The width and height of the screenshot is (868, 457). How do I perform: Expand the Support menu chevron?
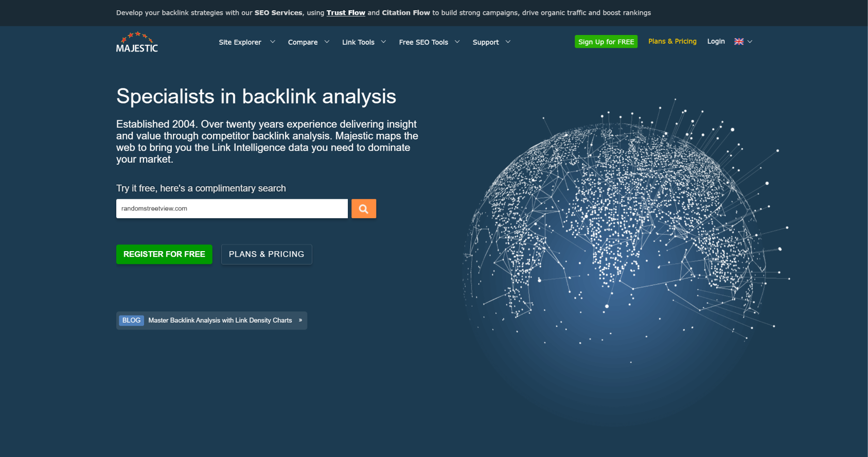coord(508,42)
